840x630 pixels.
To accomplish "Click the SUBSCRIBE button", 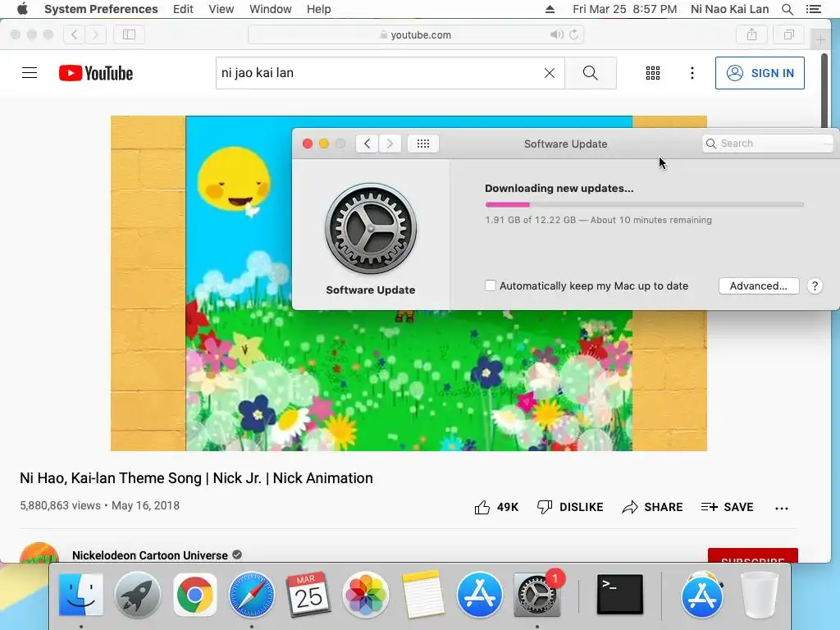I will coord(753,556).
